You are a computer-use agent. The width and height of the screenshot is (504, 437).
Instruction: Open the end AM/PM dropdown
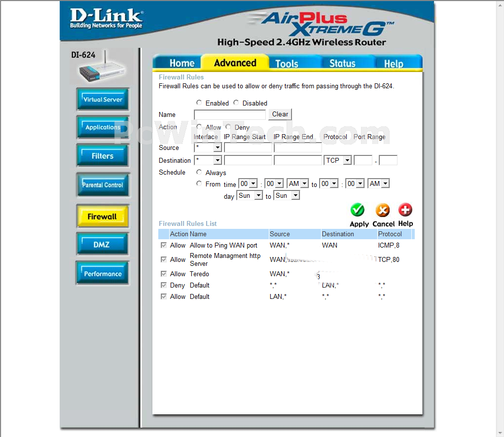(x=379, y=183)
